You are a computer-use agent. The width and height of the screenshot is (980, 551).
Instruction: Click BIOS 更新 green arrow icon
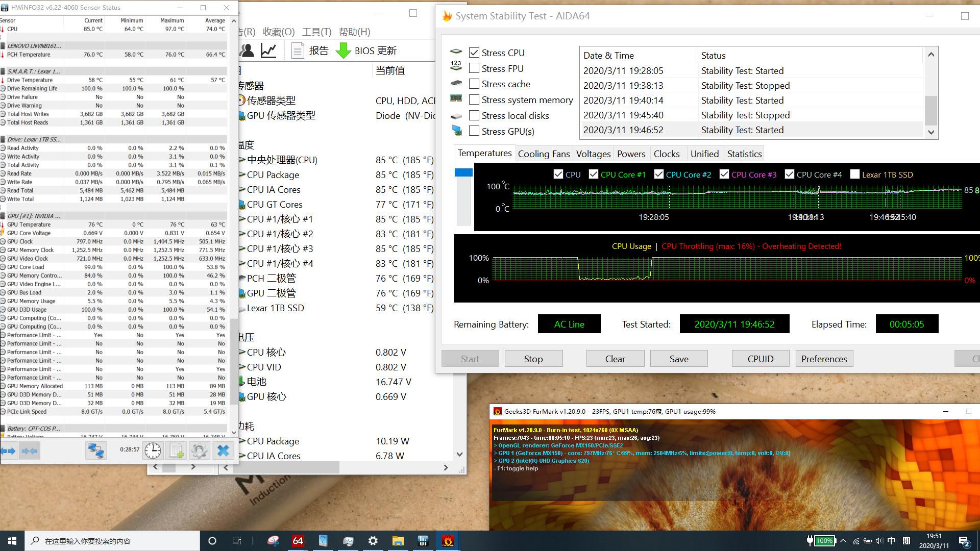[x=343, y=51]
